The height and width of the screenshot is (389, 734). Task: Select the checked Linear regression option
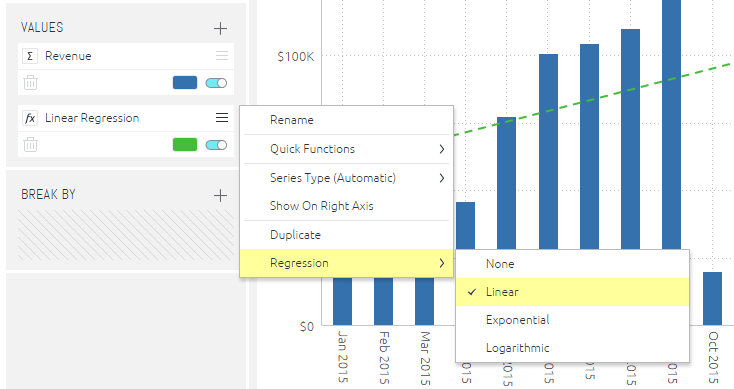click(573, 292)
